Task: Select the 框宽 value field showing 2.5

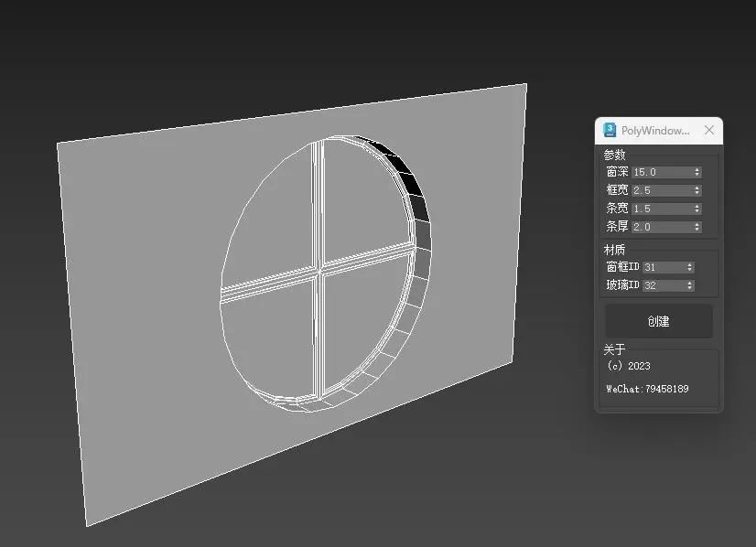Action: (x=654, y=190)
